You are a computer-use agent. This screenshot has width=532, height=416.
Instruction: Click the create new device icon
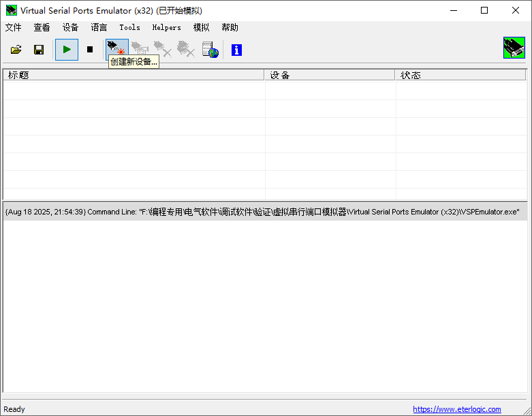click(116, 48)
